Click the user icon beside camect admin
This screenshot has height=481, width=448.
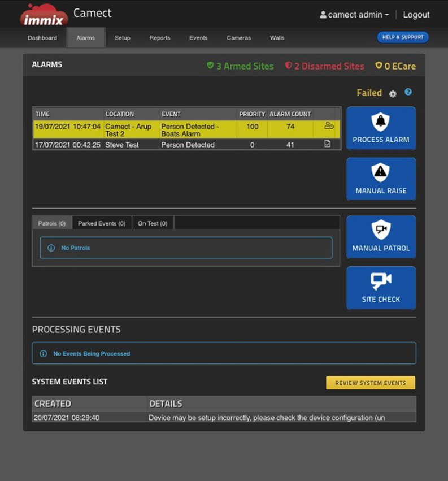pos(323,15)
